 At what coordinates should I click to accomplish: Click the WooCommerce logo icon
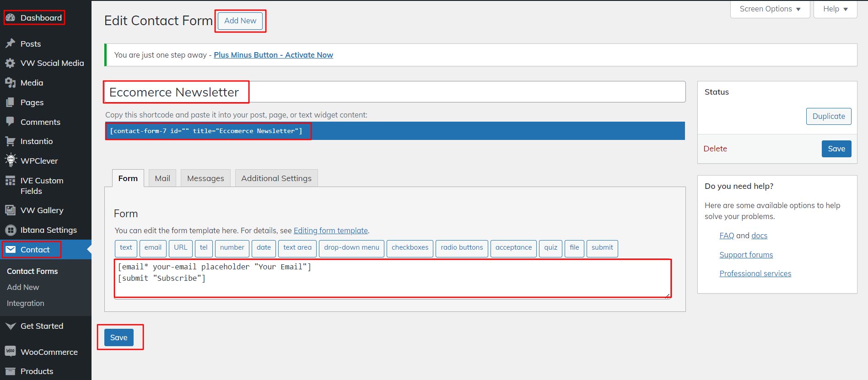11,351
